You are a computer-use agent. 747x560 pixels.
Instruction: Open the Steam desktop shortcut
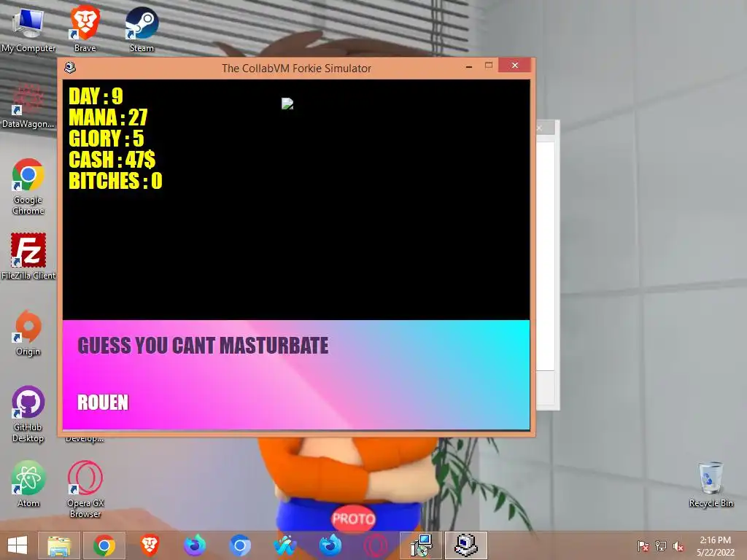click(142, 29)
